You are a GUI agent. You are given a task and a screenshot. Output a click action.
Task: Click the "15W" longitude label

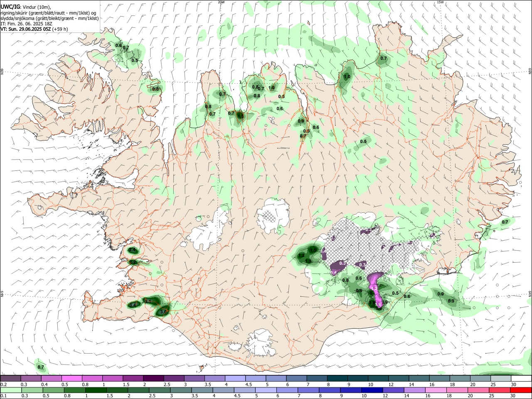[x=441, y=2]
